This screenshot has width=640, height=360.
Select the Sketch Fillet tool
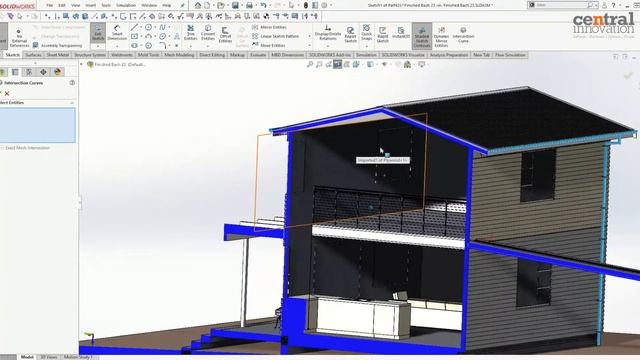(x=162, y=45)
